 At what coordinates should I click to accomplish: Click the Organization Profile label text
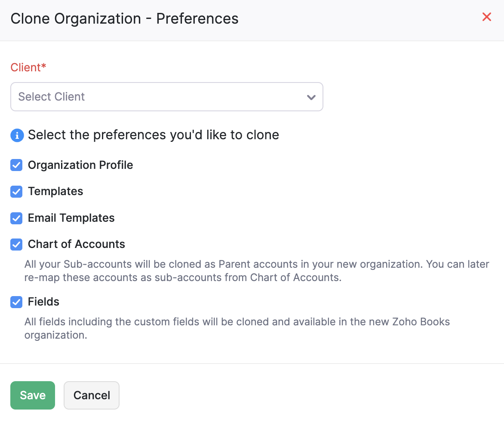[x=80, y=165]
